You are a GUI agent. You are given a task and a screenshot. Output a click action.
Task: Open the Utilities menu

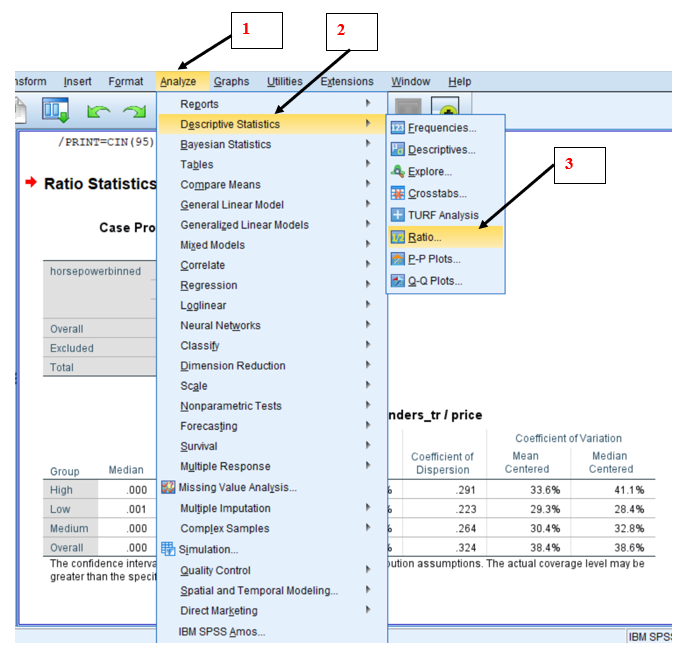(285, 82)
